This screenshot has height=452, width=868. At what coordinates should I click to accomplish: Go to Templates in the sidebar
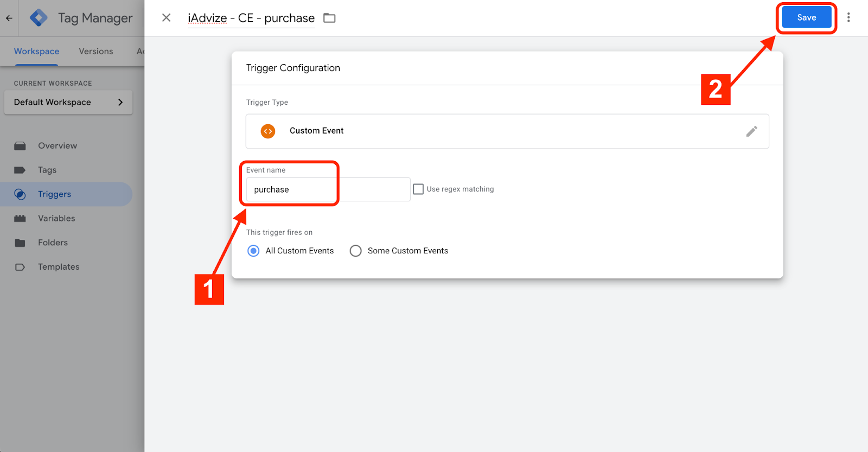pos(59,267)
